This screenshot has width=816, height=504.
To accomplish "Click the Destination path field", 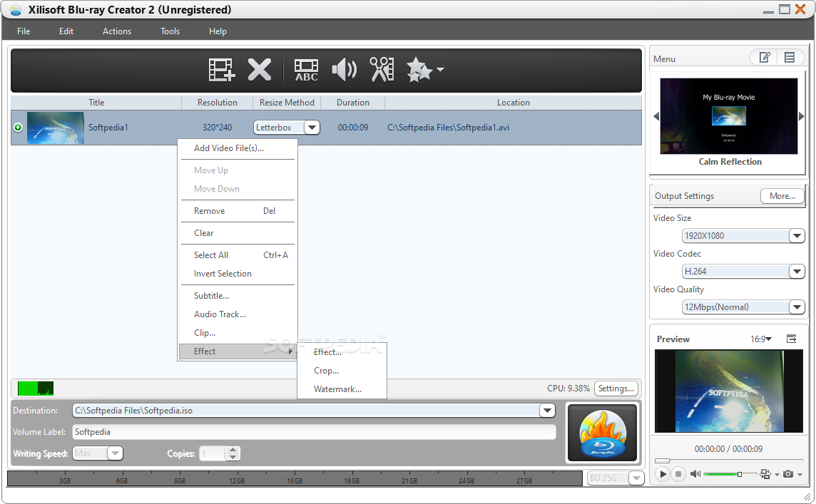I will click(306, 411).
